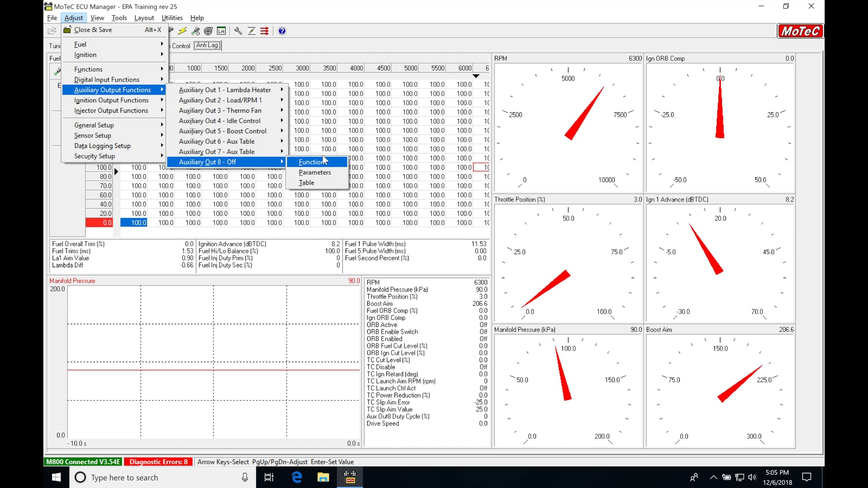The image size is (868, 488).
Task: Click the turbocharger boost control toolbar icon
Action: [x=208, y=31]
